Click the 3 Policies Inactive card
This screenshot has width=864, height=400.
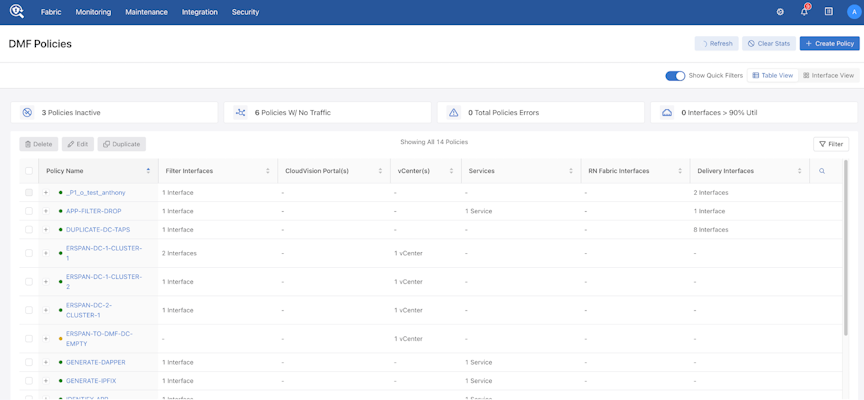(x=114, y=112)
